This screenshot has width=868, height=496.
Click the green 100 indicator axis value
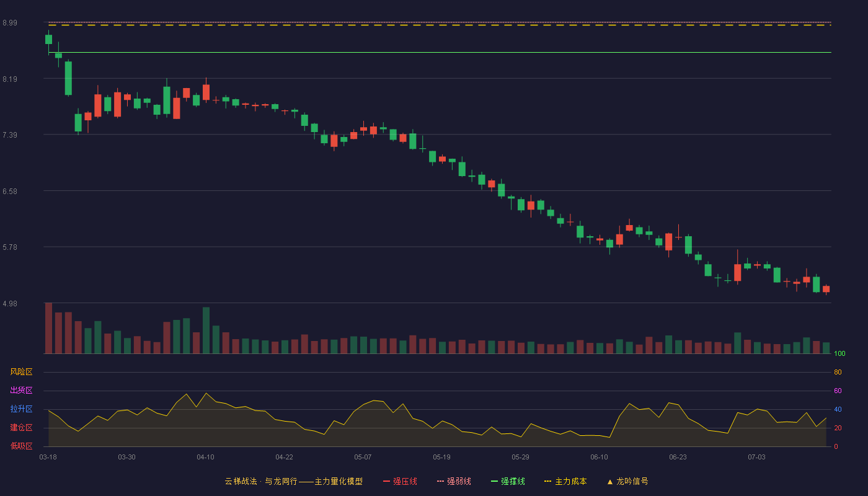(x=839, y=353)
